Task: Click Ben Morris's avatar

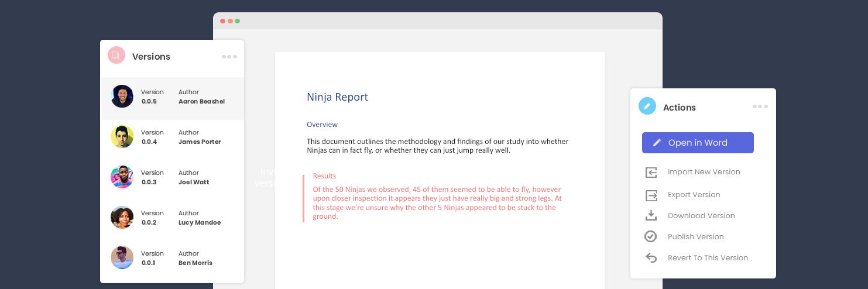Action: 122,258
